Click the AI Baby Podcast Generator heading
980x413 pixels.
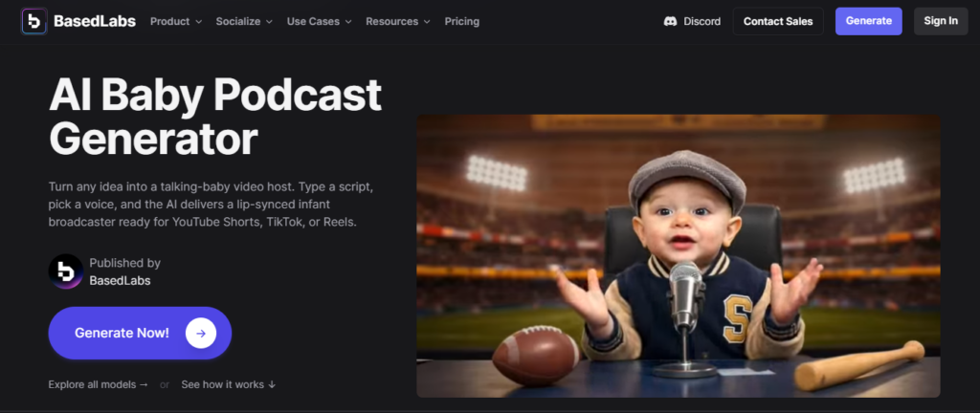coord(215,117)
